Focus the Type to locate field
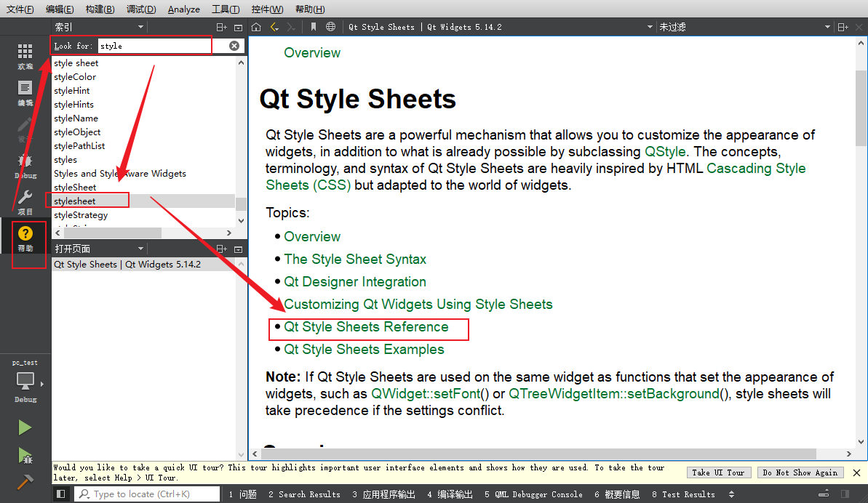The image size is (868, 503). [147, 494]
